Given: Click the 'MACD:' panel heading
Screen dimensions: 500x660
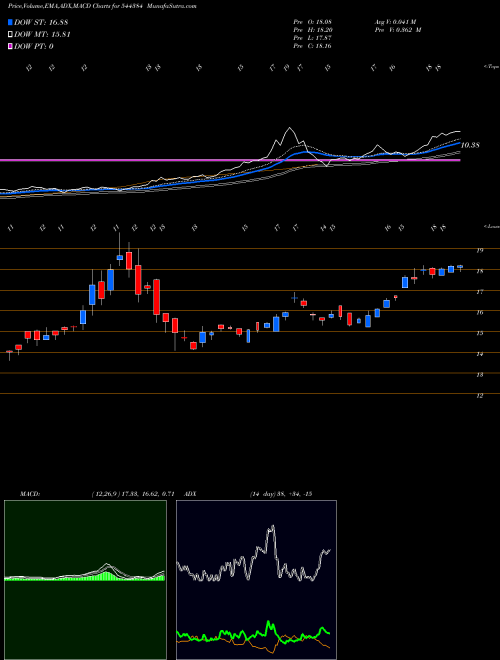Looking at the screenshot, I should click(30, 494).
